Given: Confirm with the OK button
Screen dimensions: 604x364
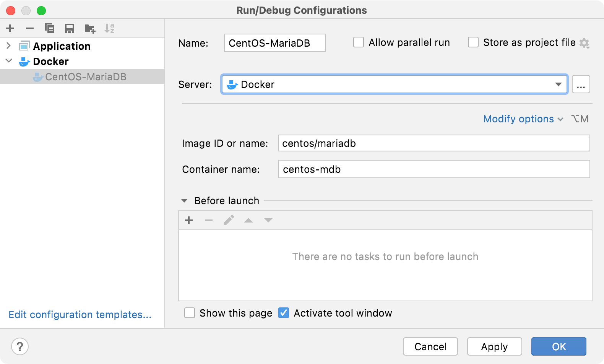Looking at the screenshot, I should coord(559,346).
